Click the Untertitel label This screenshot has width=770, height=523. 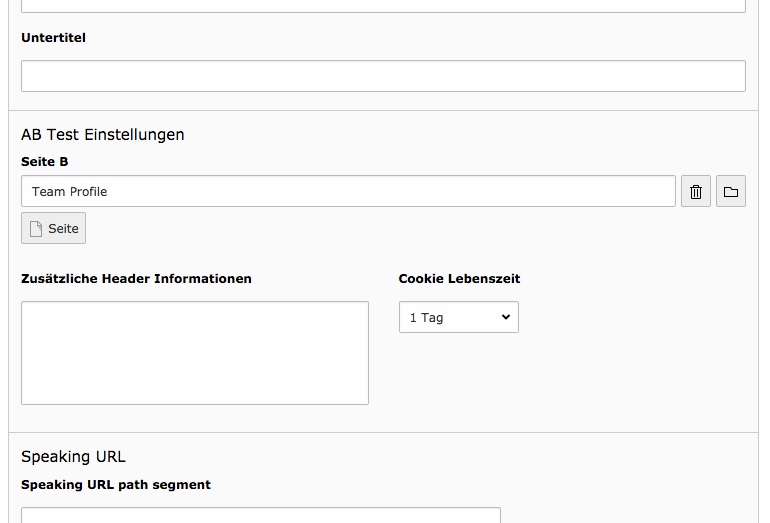54,38
